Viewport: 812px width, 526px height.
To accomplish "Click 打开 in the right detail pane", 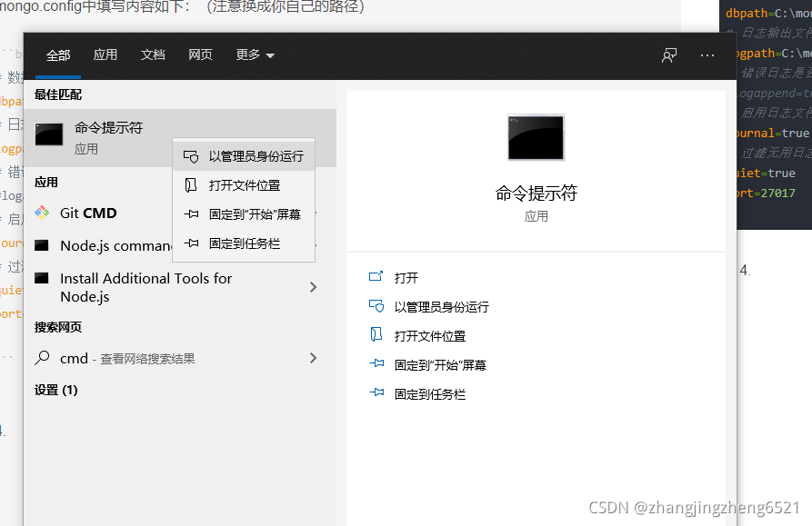I will coord(406,278).
